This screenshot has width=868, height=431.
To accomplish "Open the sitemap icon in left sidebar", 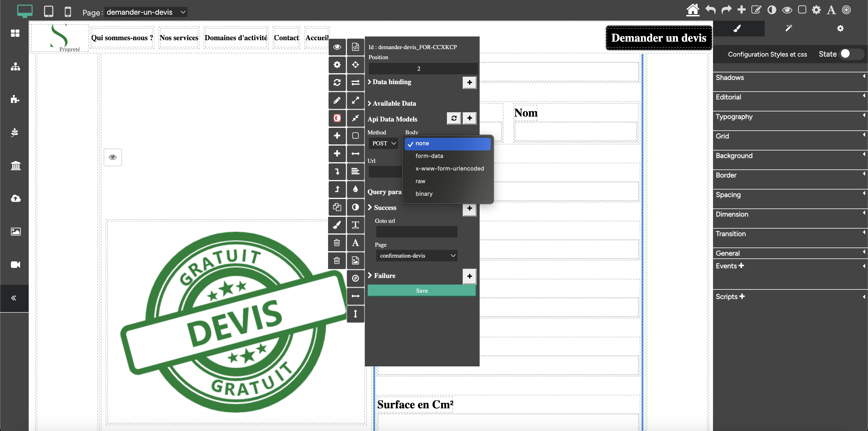I will 15,66.
